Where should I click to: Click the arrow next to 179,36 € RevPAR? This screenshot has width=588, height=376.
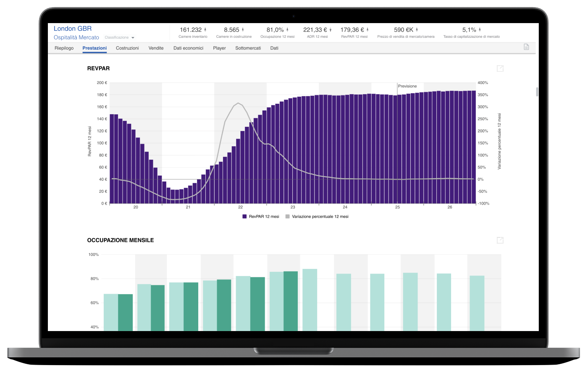(x=368, y=30)
